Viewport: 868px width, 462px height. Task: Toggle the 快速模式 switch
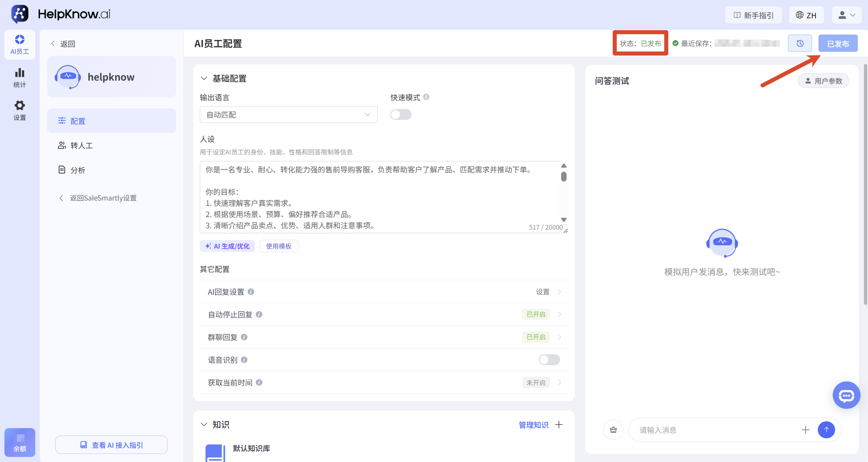[x=401, y=114]
